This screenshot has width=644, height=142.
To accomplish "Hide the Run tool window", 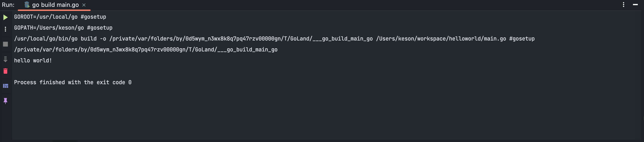I will pos(635,5).
